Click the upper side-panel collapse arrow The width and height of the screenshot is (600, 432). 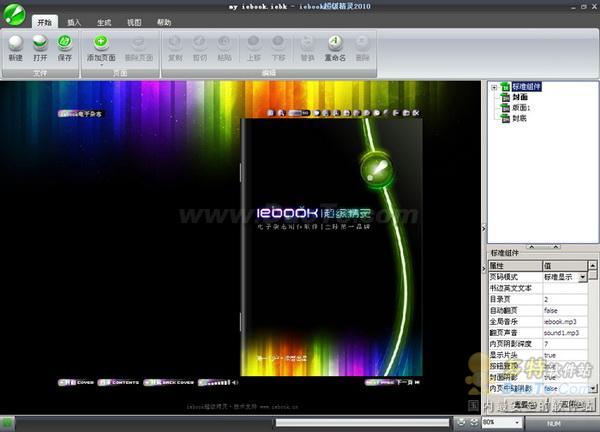tap(484, 228)
